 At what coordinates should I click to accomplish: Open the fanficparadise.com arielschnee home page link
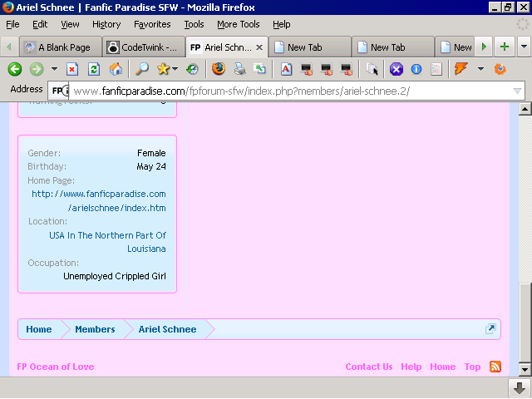point(98,201)
